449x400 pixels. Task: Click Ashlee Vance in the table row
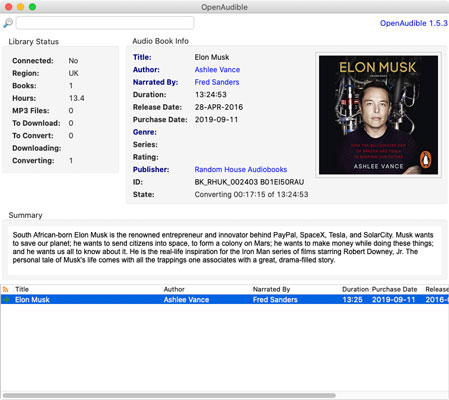186,300
